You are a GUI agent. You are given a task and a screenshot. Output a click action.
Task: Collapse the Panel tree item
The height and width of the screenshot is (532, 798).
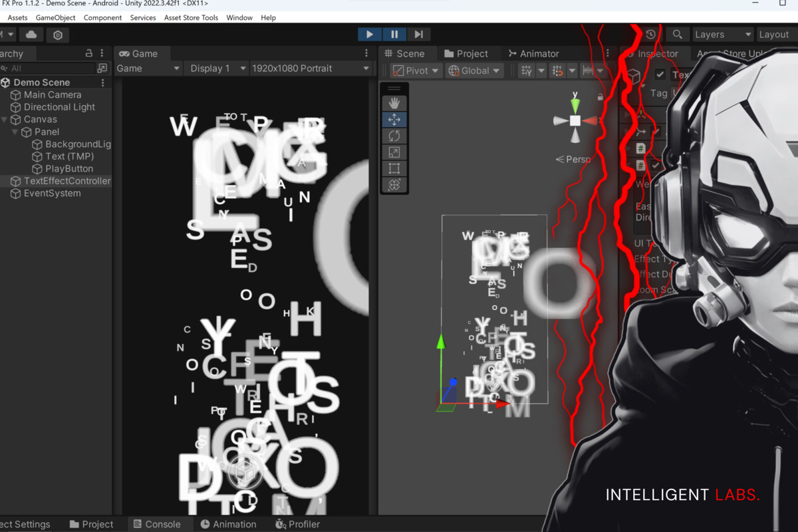(15, 132)
